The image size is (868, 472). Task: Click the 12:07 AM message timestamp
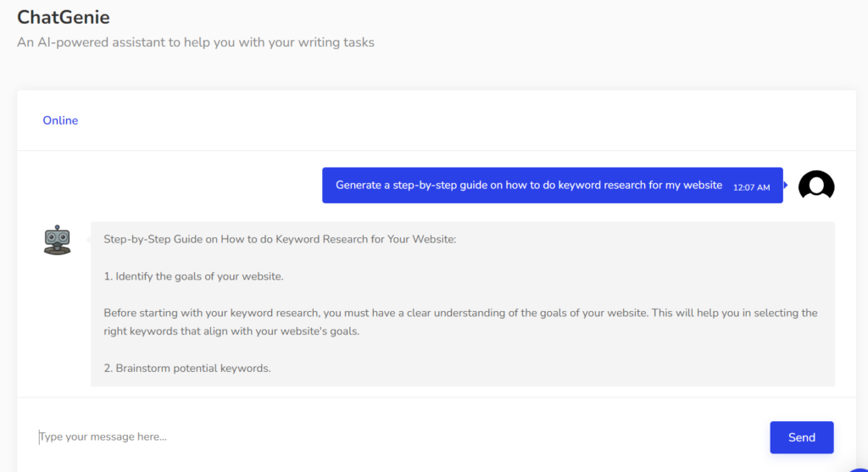pyautogui.click(x=751, y=187)
